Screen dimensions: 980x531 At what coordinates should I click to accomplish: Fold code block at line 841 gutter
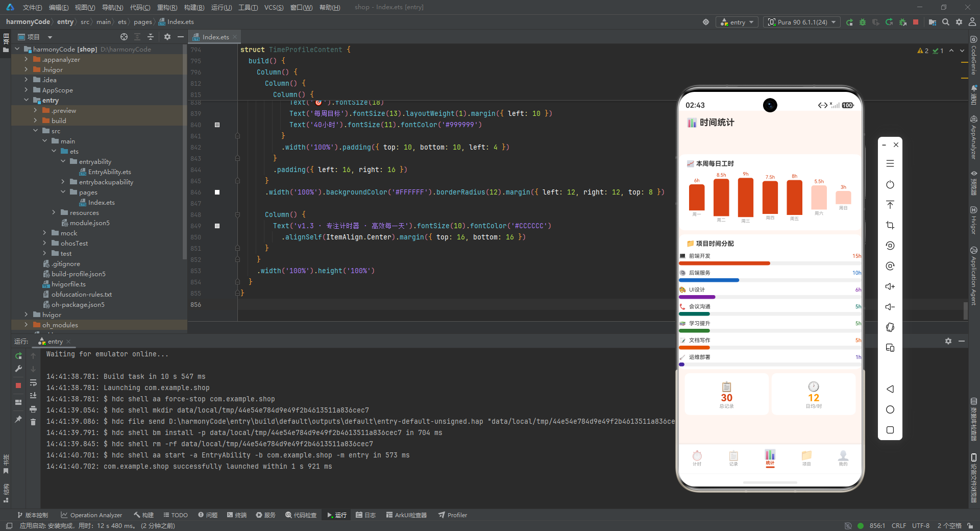coord(237,136)
